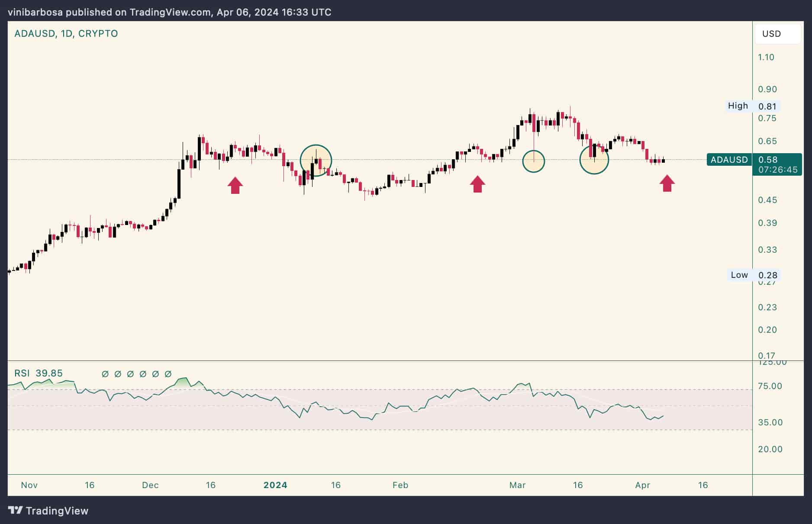The width and height of the screenshot is (812, 524).
Task: Click the first Ø icon in the RSI pane
Action: tap(104, 375)
